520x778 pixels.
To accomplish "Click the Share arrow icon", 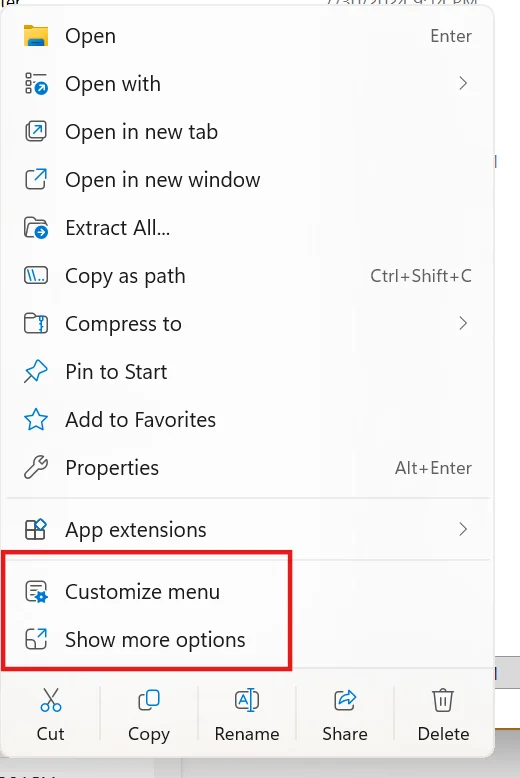I will click(x=345, y=700).
